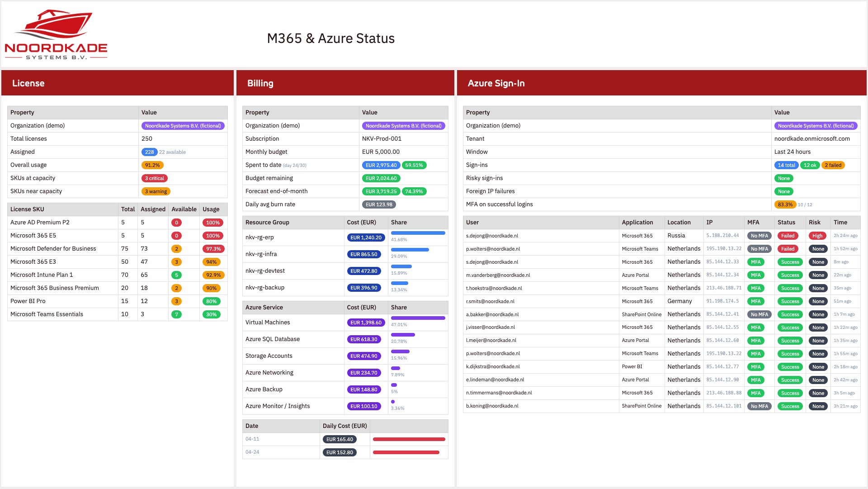Image resolution: width=868 pixels, height=489 pixels.
Task: Click the EUR 123.98 daily burn rate badge
Action: 379,204
